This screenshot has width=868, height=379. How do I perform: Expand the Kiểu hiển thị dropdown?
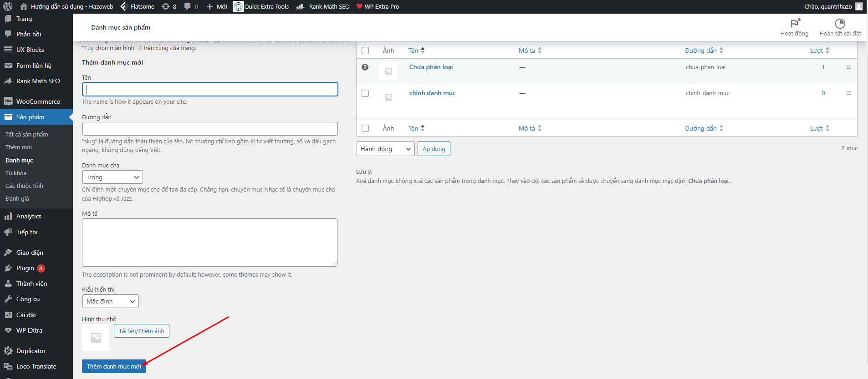pos(110,301)
